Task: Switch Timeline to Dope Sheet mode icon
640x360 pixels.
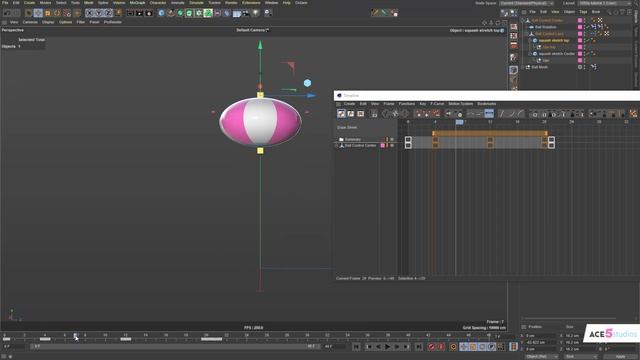Action: (x=341, y=113)
